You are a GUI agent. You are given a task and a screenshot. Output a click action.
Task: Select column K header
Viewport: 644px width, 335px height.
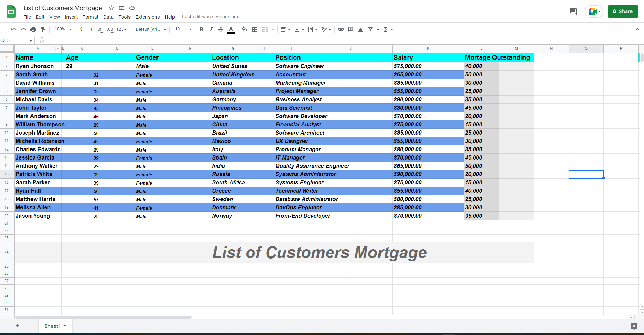pyautogui.click(x=428, y=48)
